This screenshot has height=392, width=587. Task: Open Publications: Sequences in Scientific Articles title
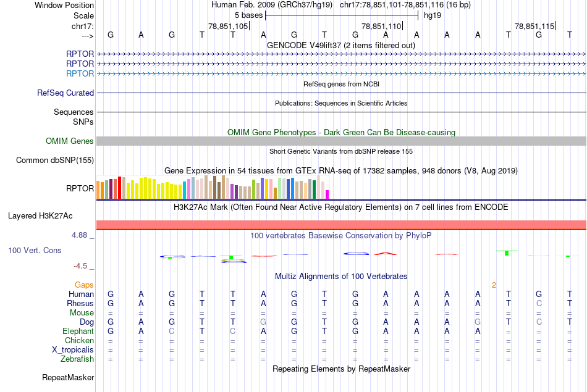(x=341, y=103)
